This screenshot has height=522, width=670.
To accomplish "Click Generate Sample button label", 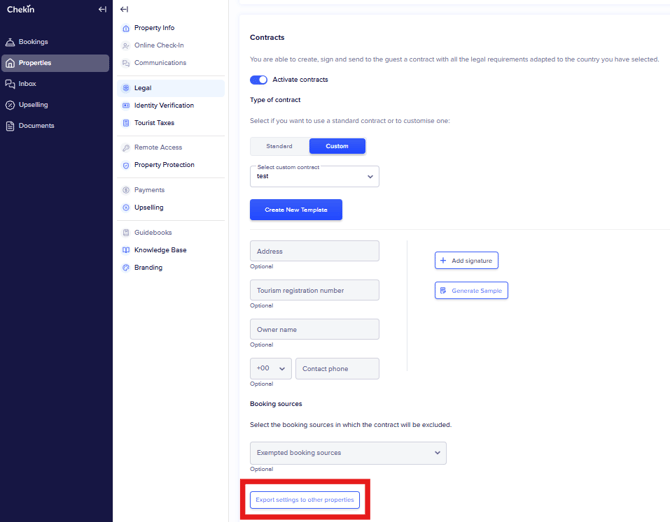I will (476, 290).
